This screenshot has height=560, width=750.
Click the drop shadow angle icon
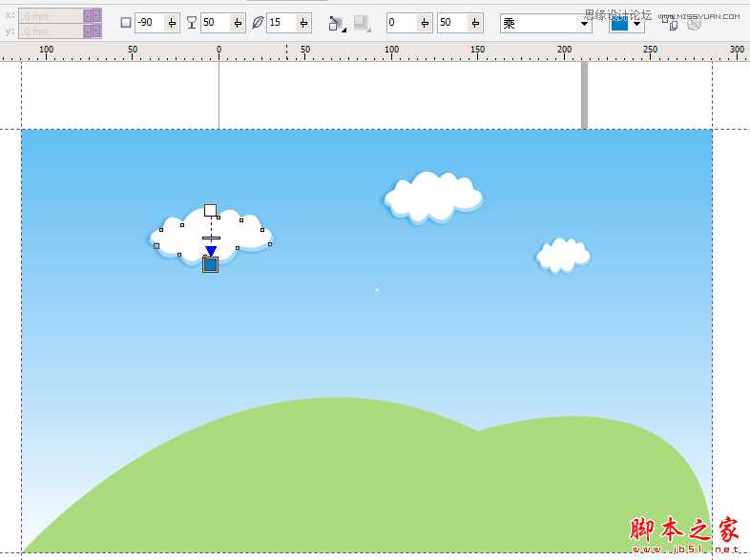(x=126, y=23)
